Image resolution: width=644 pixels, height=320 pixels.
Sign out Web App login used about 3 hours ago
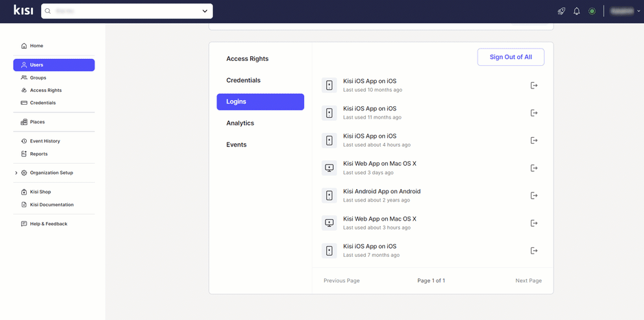[534, 223]
